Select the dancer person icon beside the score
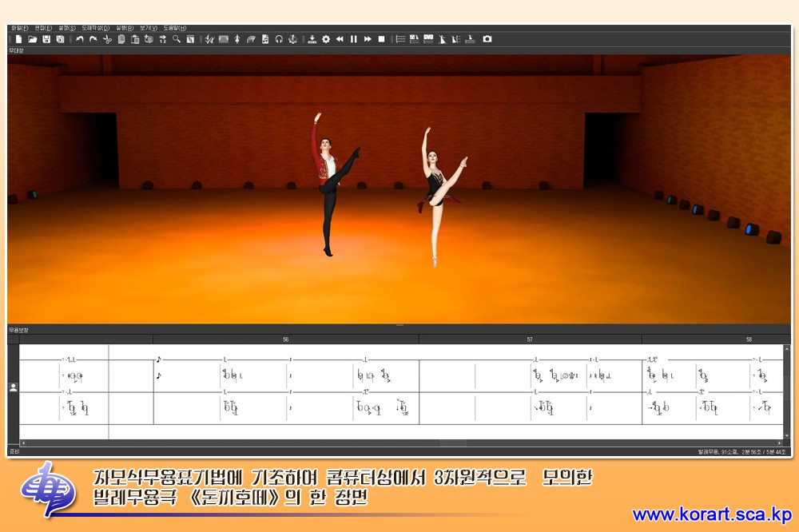This screenshot has height=532, width=799. coord(14,387)
